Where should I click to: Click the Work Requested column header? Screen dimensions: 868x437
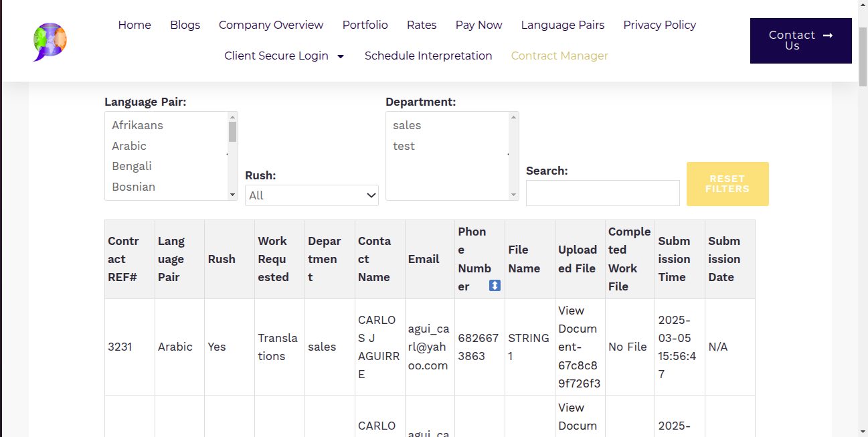tap(280, 259)
